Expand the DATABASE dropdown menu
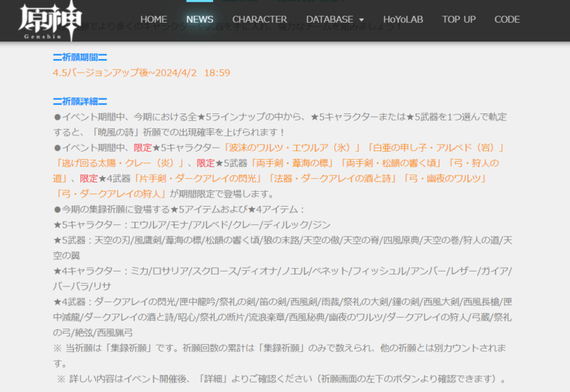 (335, 19)
